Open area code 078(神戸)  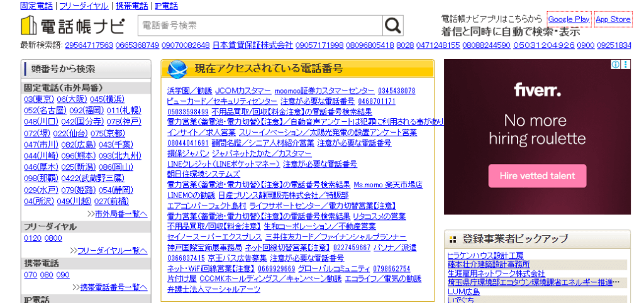[x=124, y=121]
